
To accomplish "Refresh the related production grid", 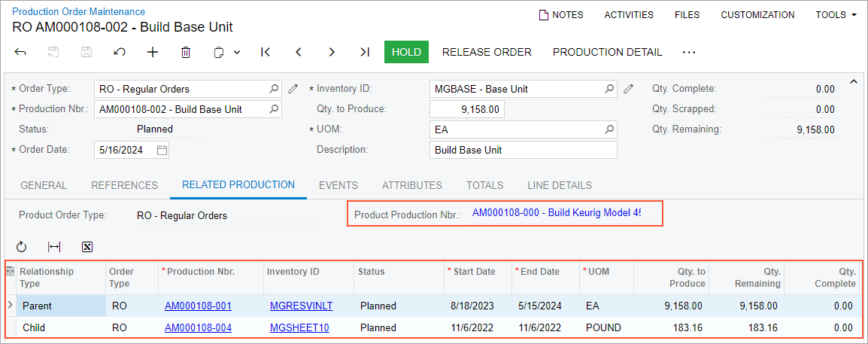I will 21,246.
